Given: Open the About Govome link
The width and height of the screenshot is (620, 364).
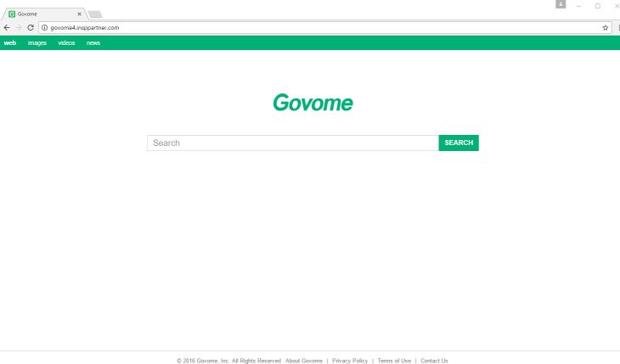Looking at the screenshot, I should click(x=304, y=361).
